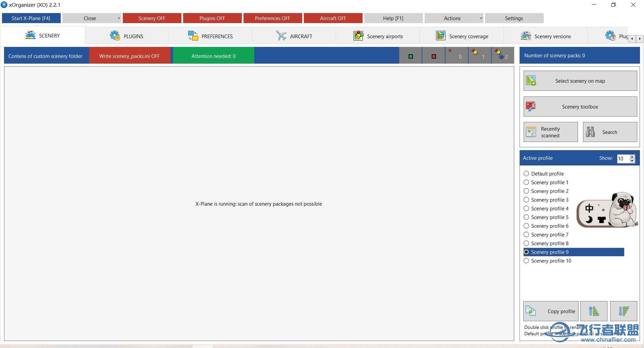Select Scenery profile 7 radio button
Screen dimensions: 644x348
526,234
